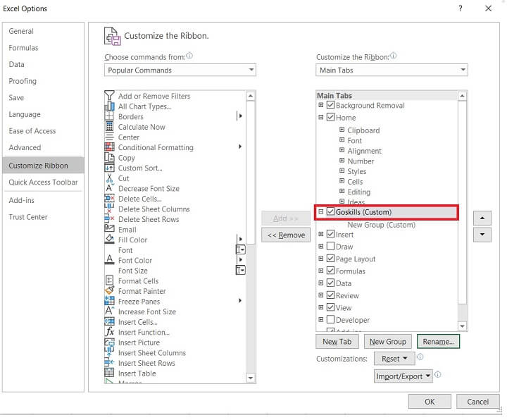Expand the Clipboard group under Home
The height and width of the screenshot is (420, 507).
point(342,130)
